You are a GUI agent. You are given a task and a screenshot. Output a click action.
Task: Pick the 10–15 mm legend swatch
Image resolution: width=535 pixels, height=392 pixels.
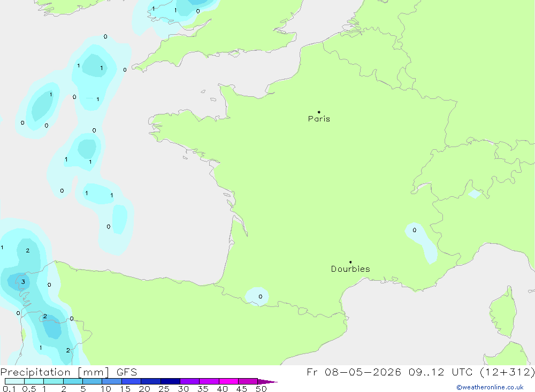(x=112, y=381)
